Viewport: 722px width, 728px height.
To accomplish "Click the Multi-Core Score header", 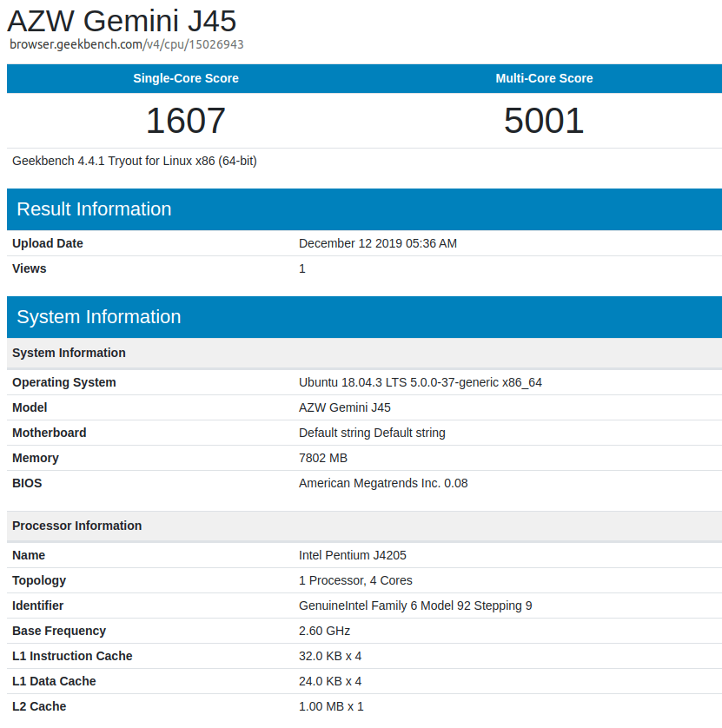I will (544, 78).
